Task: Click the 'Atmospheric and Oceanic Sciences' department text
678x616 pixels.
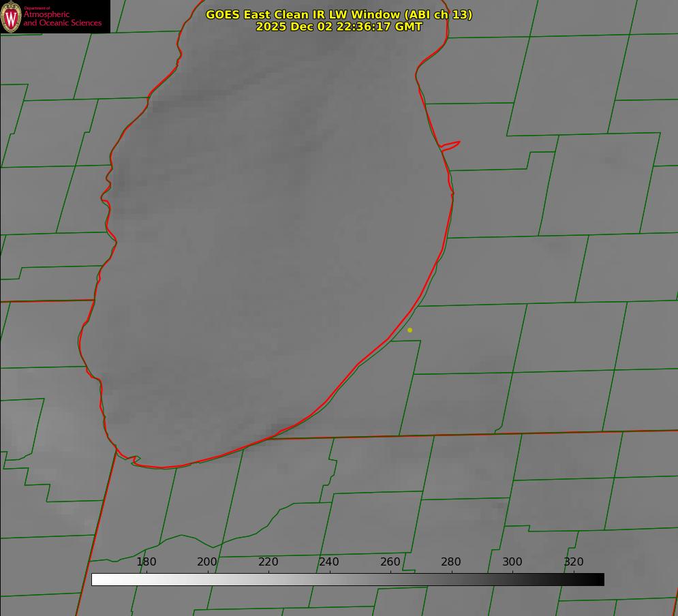Action: pyautogui.click(x=62, y=18)
